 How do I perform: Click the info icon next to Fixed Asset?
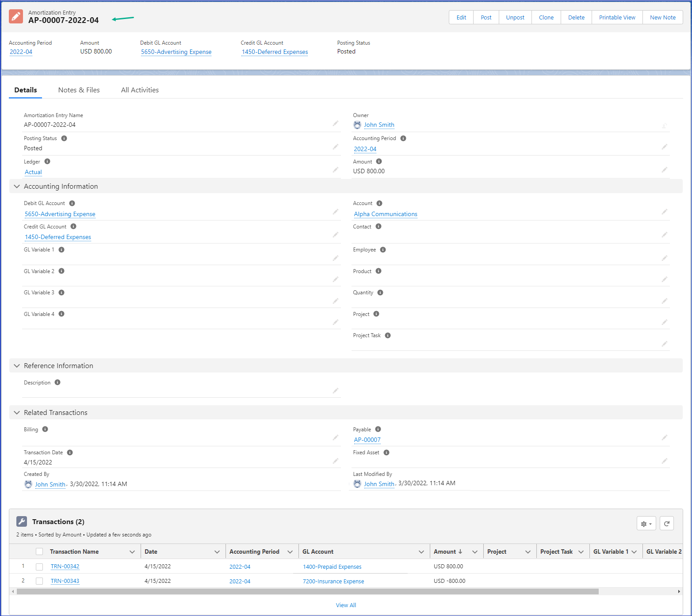(x=386, y=452)
